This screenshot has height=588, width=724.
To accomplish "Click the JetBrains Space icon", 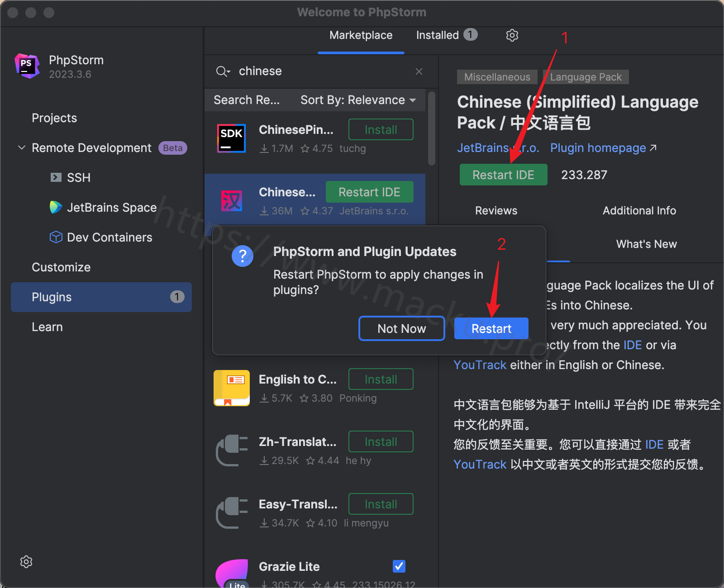I will point(56,207).
